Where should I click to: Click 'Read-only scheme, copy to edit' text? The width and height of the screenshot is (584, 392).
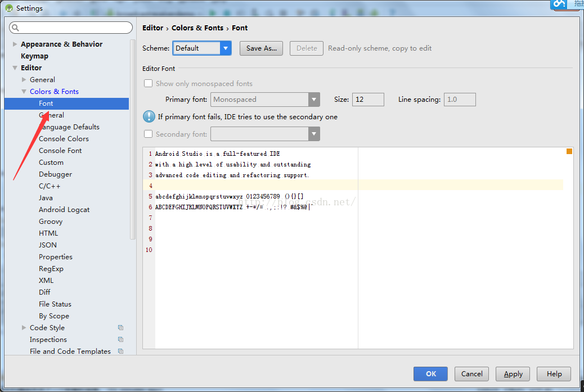coord(380,48)
